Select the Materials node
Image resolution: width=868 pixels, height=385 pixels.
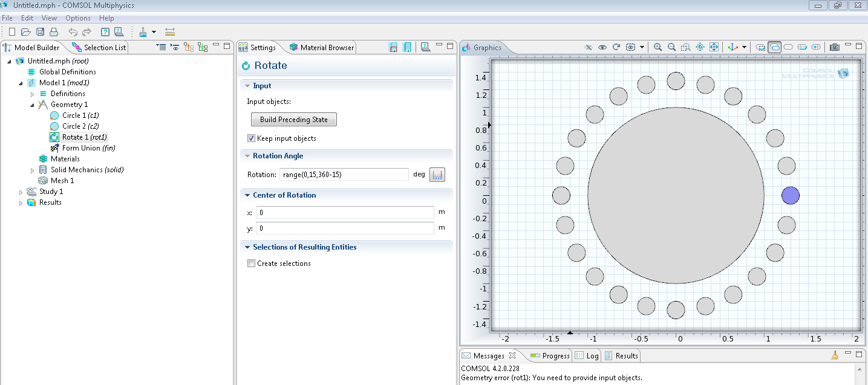coord(59,159)
